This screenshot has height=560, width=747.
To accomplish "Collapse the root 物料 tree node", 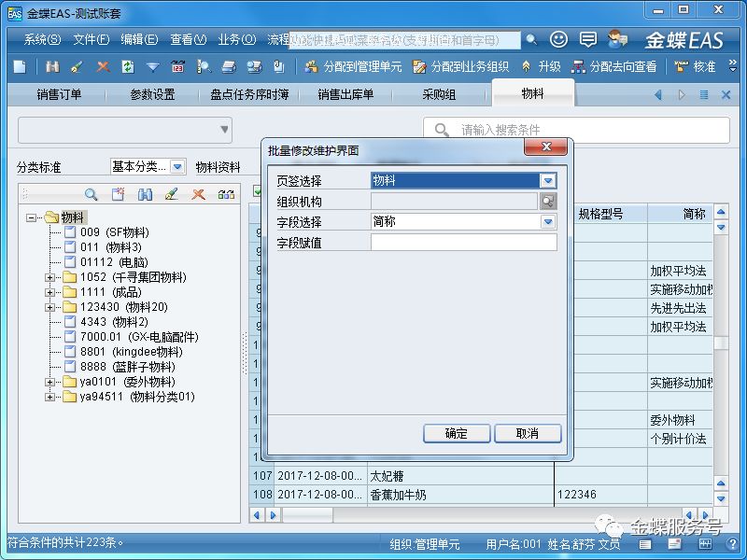I will coord(31,217).
